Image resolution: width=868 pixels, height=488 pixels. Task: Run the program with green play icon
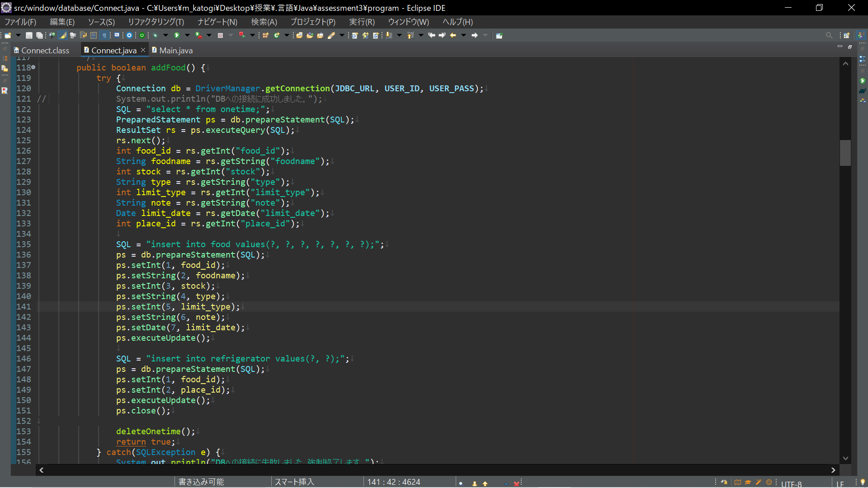[177, 35]
